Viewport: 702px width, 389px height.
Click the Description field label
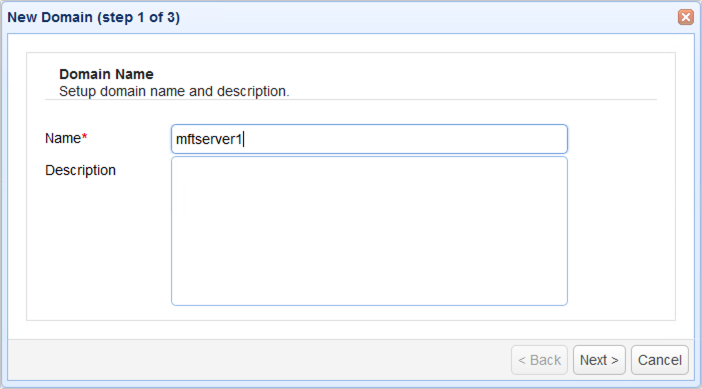(81, 170)
